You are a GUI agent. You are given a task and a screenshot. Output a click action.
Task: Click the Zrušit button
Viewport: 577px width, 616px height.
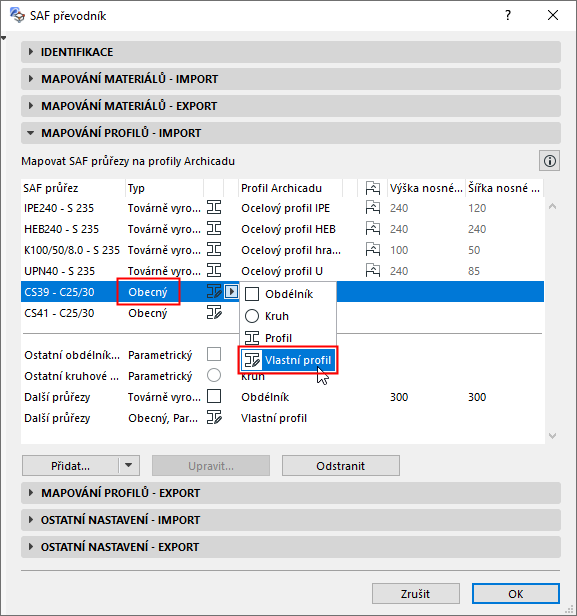coord(416,594)
